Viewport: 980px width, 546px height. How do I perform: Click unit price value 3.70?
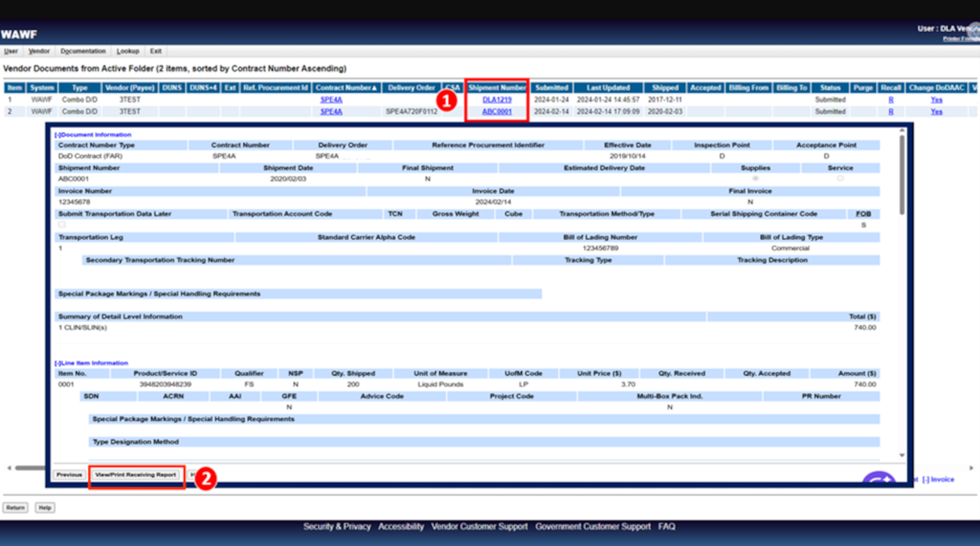(628, 385)
